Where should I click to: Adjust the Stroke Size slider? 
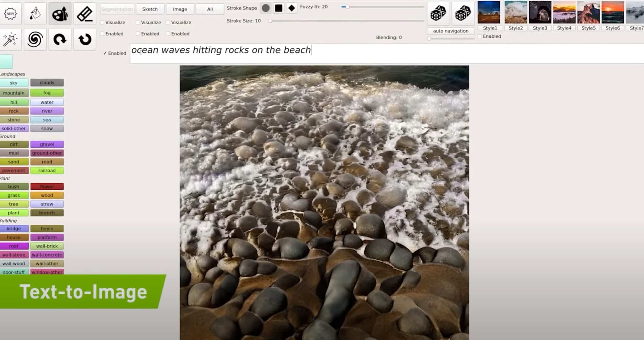tap(270, 21)
